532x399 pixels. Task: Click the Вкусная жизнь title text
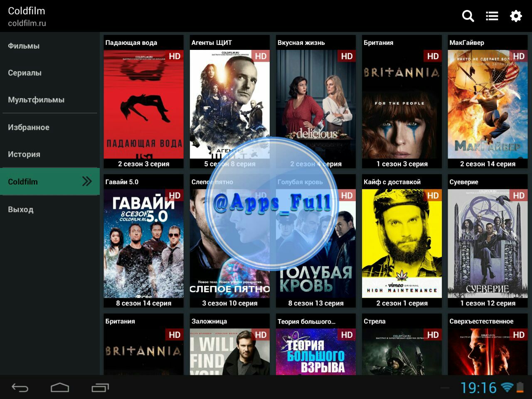click(x=301, y=42)
